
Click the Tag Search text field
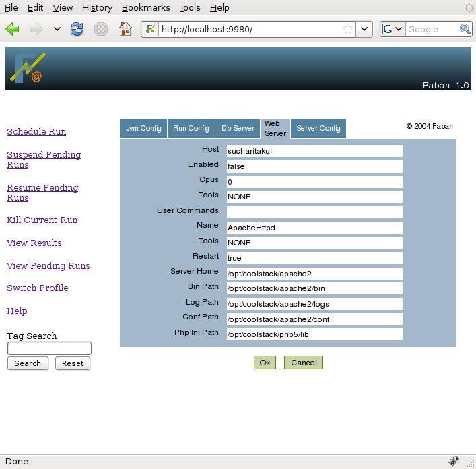tap(49, 348)
